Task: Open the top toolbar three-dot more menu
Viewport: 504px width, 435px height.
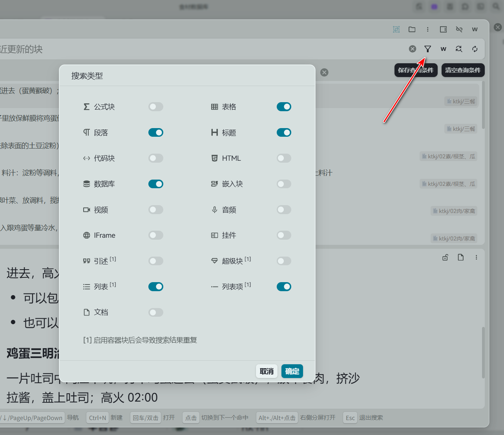Action: point(427,29)
